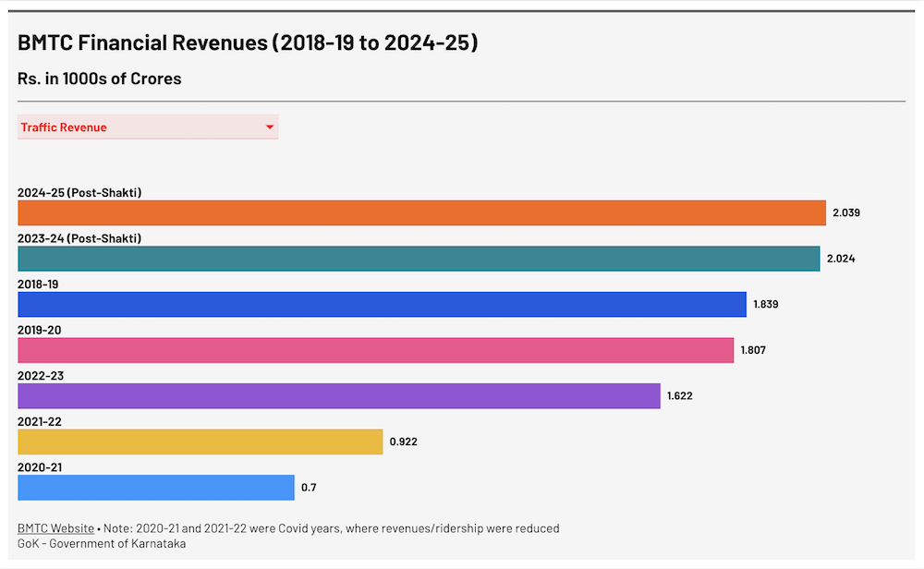Click the BMTC Financial Revenues chart title
The width and height of the screenshot is (924, 569).
coord(248,43)
